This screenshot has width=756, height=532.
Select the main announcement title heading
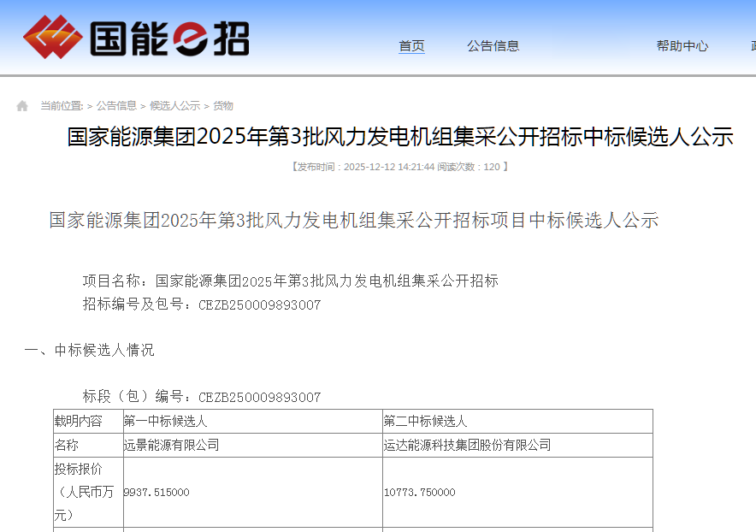[400, 137]
